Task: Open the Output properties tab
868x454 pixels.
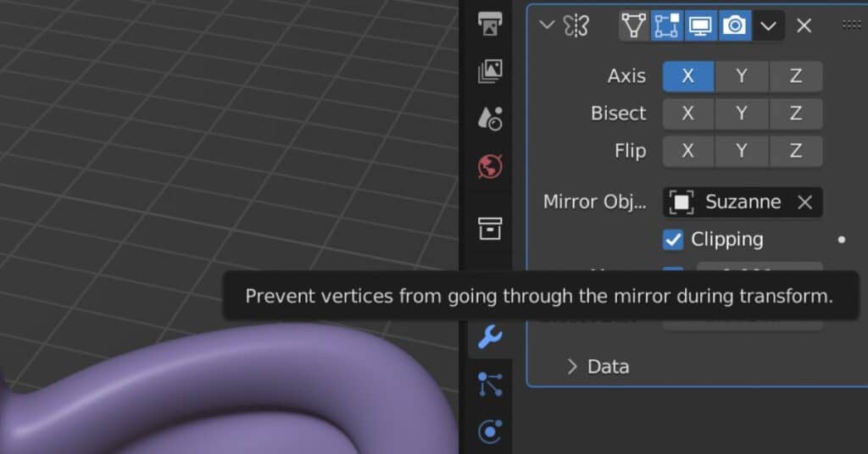Action: pyautogui.click(x=490, y=25)
